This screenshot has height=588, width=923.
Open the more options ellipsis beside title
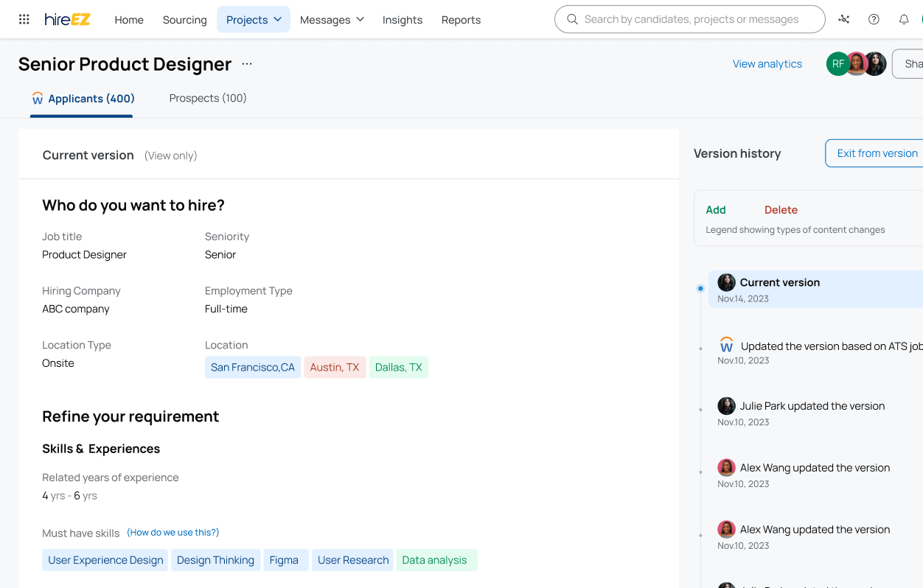pos(247,64)
